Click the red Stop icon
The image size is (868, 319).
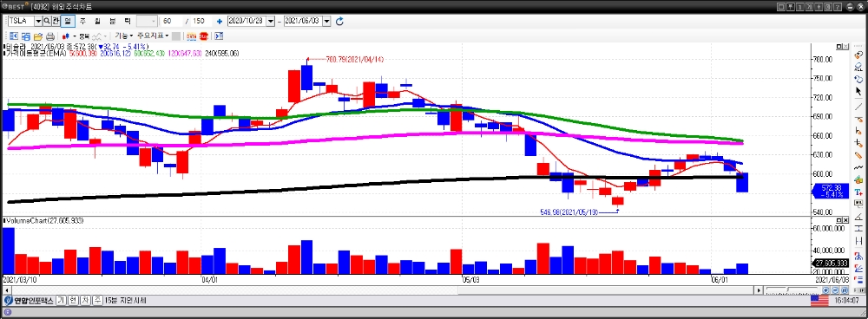click(x=204, y=36)
